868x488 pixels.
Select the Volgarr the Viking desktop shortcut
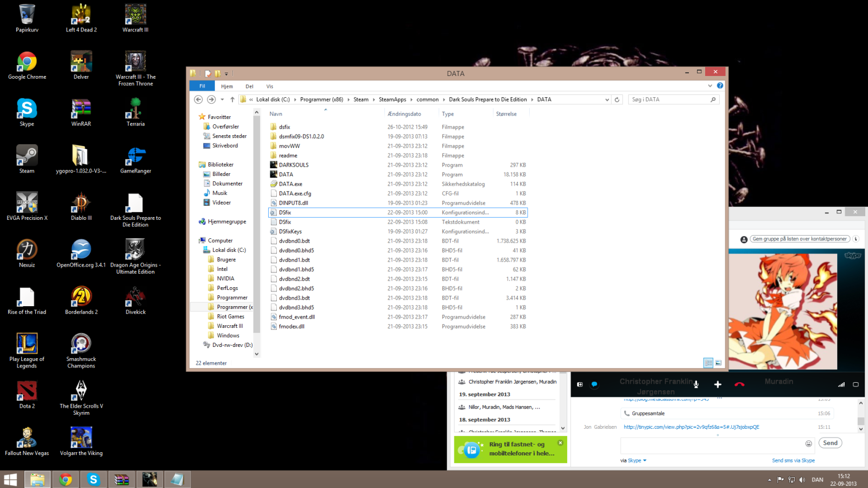pyautogui.click(x=81, y=441)
